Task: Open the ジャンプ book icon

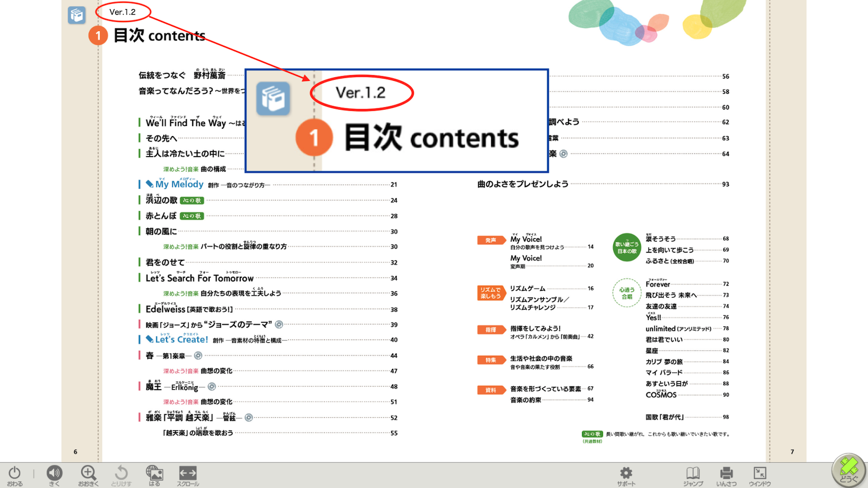Action: [x=693, y=474]
